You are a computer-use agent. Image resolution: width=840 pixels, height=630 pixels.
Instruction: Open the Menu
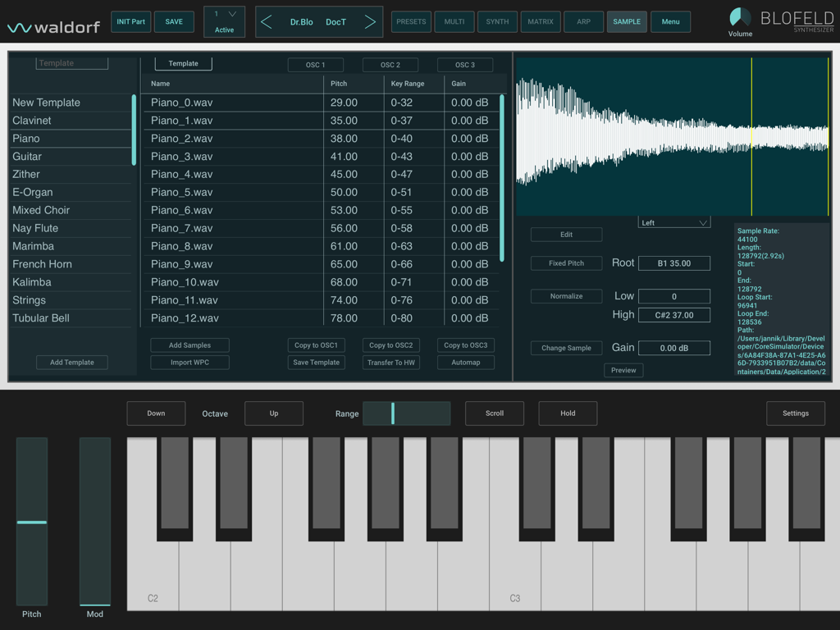pyautogui.click(x=672, y=21)
